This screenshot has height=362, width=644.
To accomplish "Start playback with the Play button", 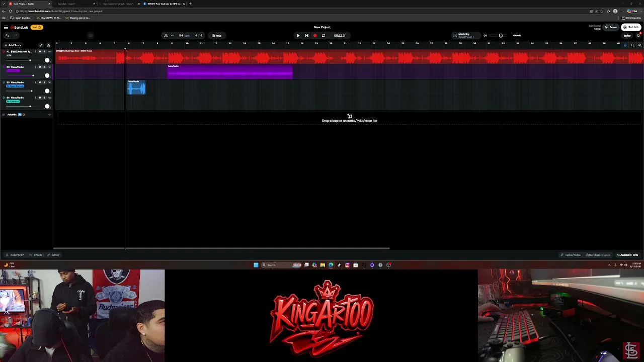I will [x=298, y=36].
